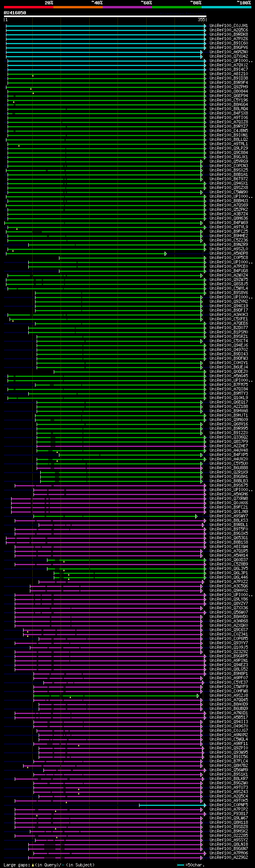The width and height of the screenshot is (255, 868).
Task: Select label UniRef100_A7QVJ2
Action: (x=229, y=65)
